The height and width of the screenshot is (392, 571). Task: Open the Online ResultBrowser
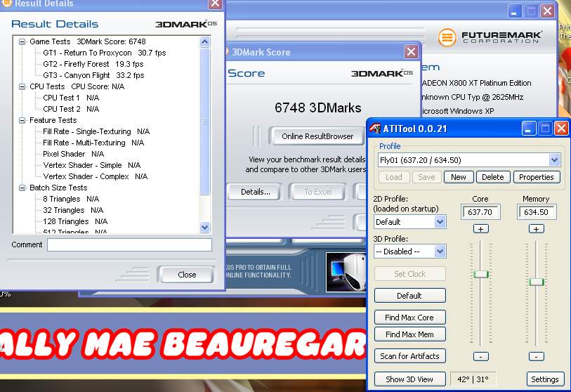[317, 136]
